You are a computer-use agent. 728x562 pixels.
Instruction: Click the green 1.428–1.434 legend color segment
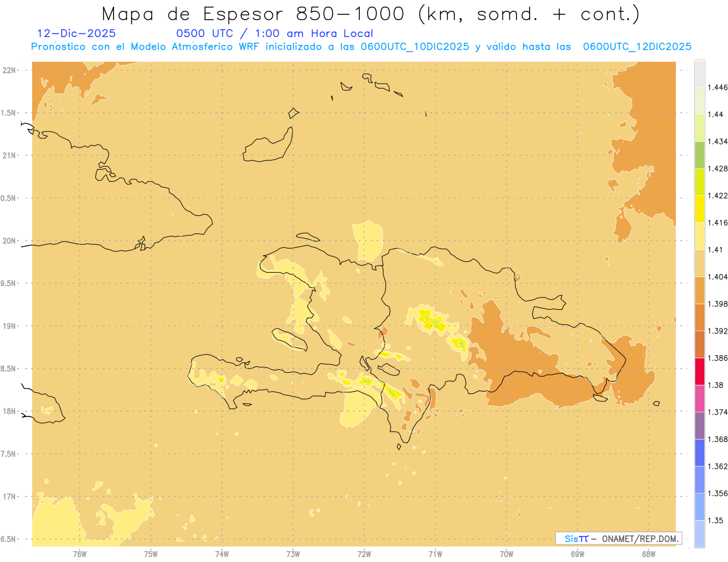coord(699,155)
